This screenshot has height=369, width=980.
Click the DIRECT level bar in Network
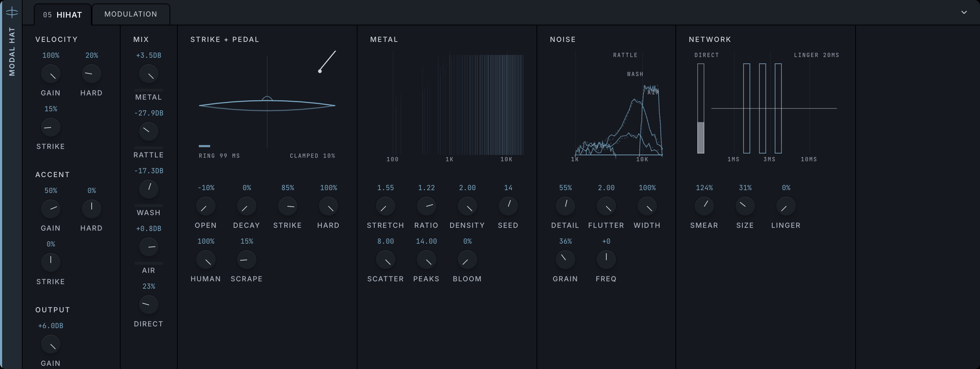(701, 108)
